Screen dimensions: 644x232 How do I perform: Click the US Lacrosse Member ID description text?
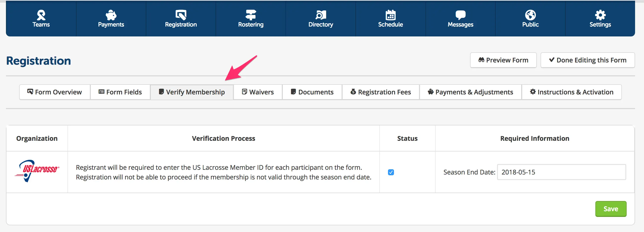pos(224,172)
